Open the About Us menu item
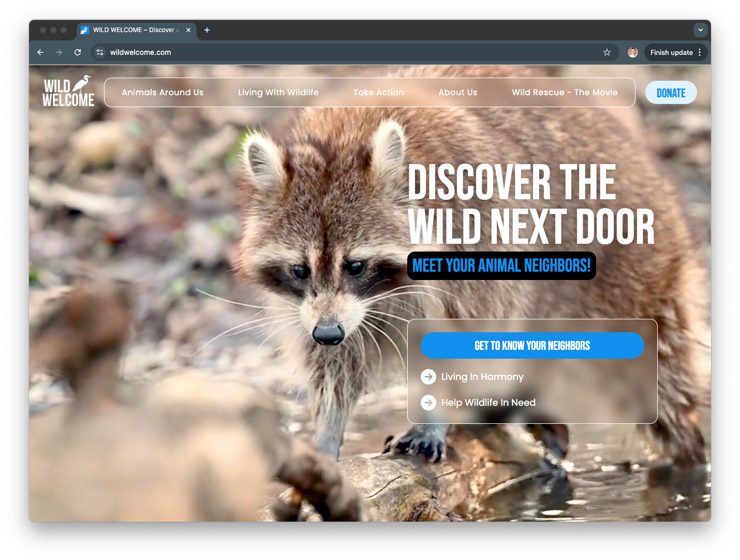The height and width of the screenshot is (560, 740). 458,93
